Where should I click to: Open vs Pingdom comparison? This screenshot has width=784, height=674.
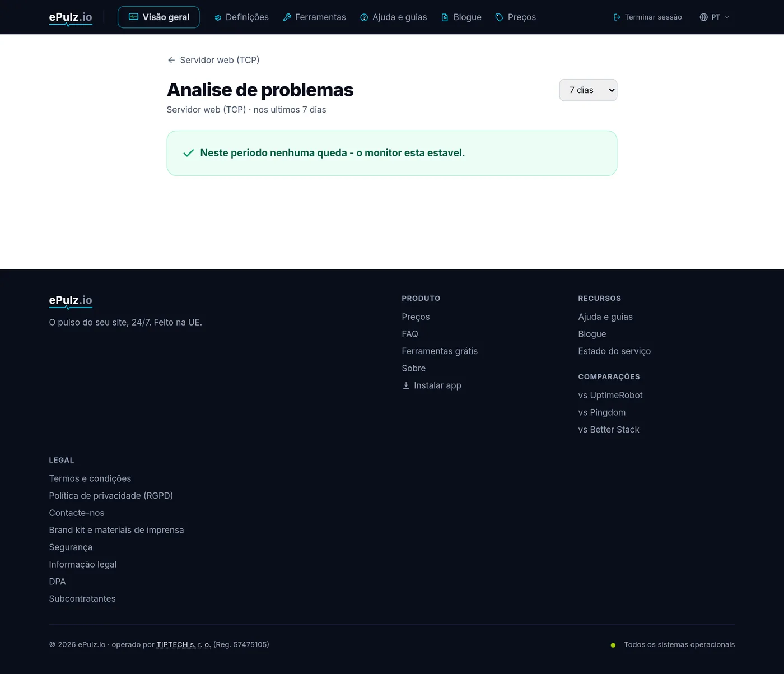602,412
